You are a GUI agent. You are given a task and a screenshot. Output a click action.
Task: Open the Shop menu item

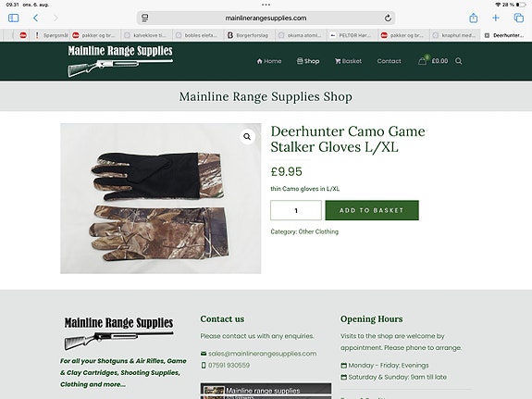coord(308,61)
